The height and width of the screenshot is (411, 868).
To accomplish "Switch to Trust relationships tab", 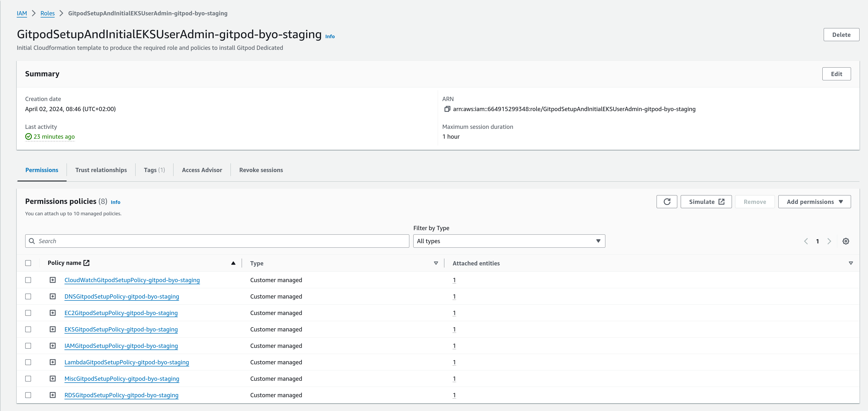I will click(x=101, y=170).
